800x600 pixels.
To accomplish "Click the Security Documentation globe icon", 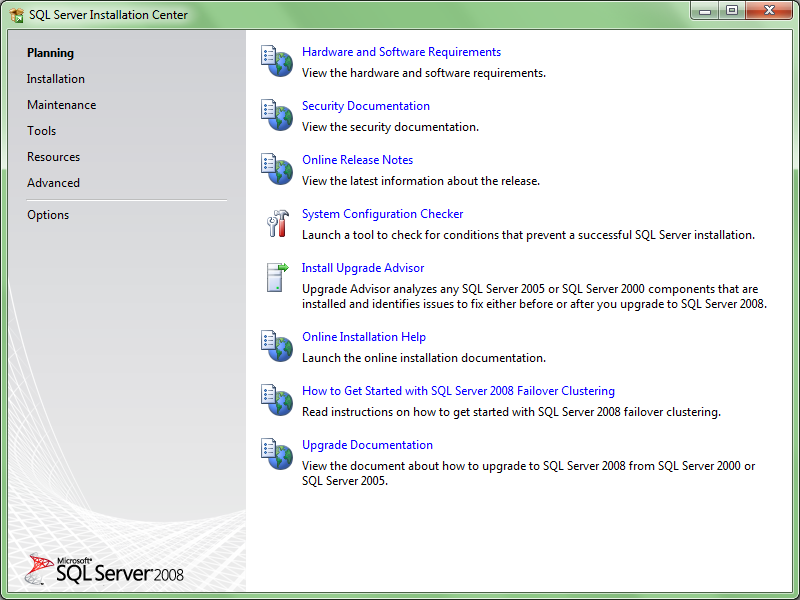I will coord(276,114).
